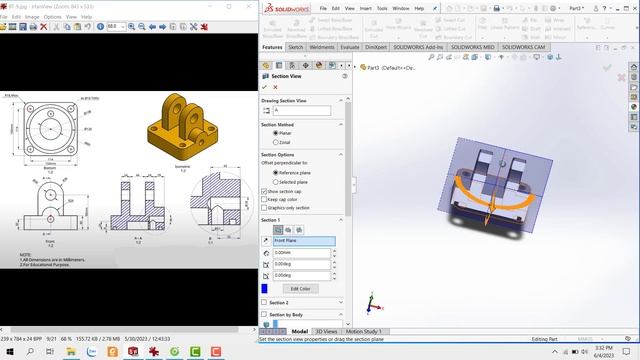Screen dimensions: 640x360
Task: Select Planar section method
Action: [x=276, y=133]
